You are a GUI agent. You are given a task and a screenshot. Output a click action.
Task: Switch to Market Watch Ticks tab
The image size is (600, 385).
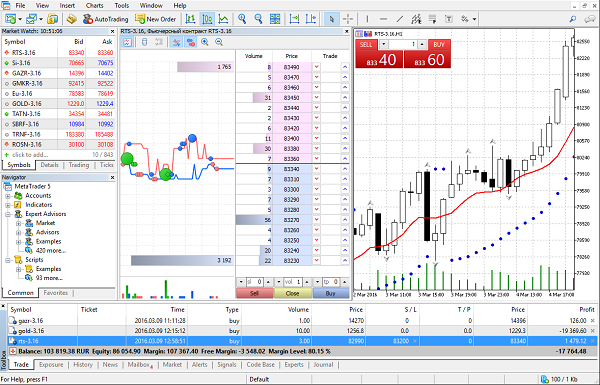(106, 165)
